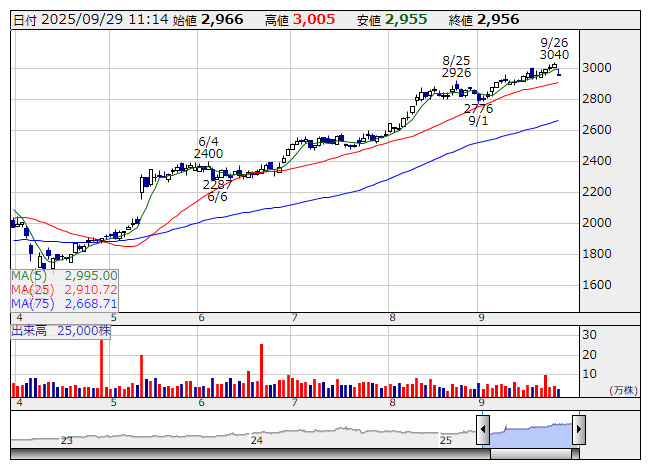Click the tallest red volume bar in late April
The height and width of the screenshot is (470, 653).
click(101, 368)
